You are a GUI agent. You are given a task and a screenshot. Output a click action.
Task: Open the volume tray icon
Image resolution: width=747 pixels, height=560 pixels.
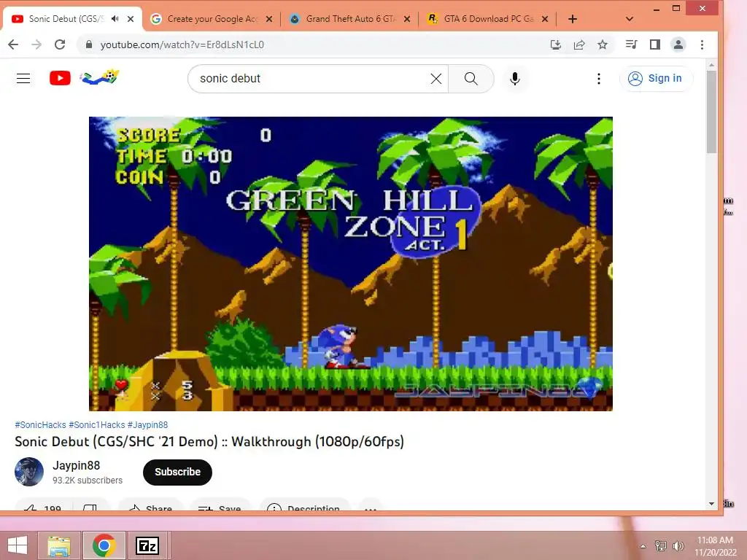tap(678, 545)
